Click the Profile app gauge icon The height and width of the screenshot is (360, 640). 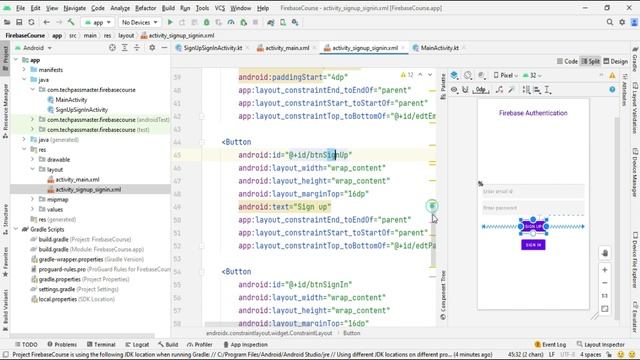231,22
